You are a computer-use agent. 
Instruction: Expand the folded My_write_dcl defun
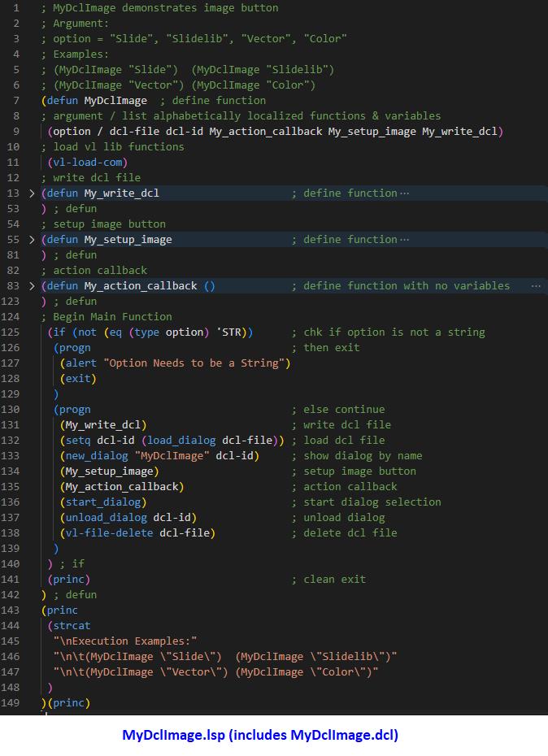(32, 193)
